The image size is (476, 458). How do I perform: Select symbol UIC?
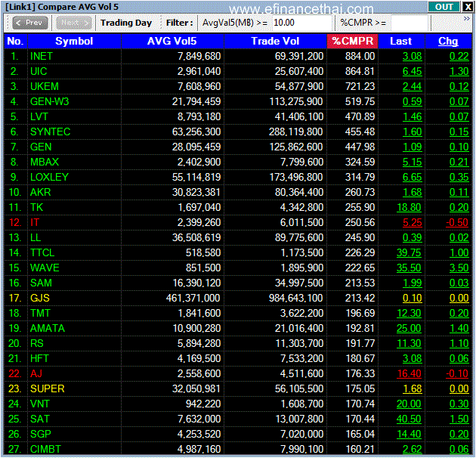tap(39, 71)
